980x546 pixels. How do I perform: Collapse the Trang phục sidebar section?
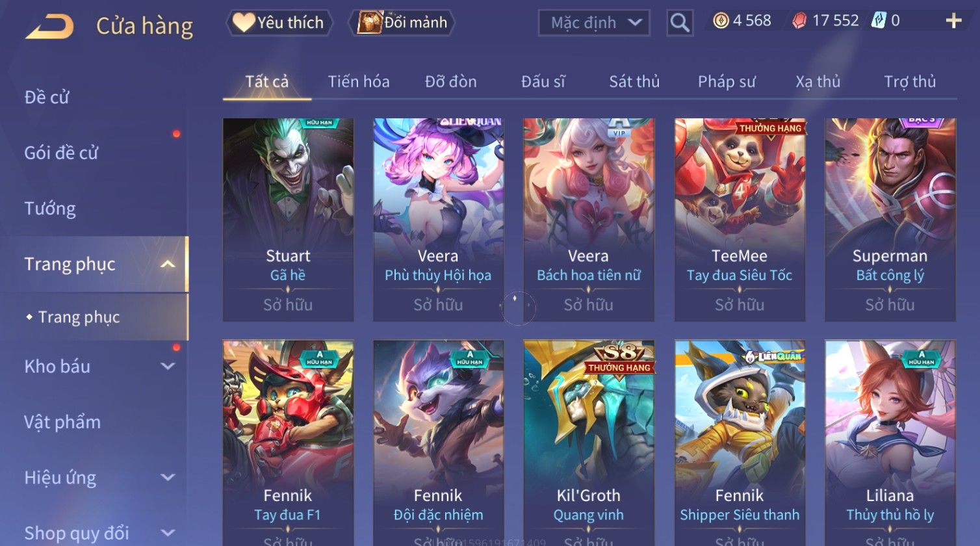168,264
